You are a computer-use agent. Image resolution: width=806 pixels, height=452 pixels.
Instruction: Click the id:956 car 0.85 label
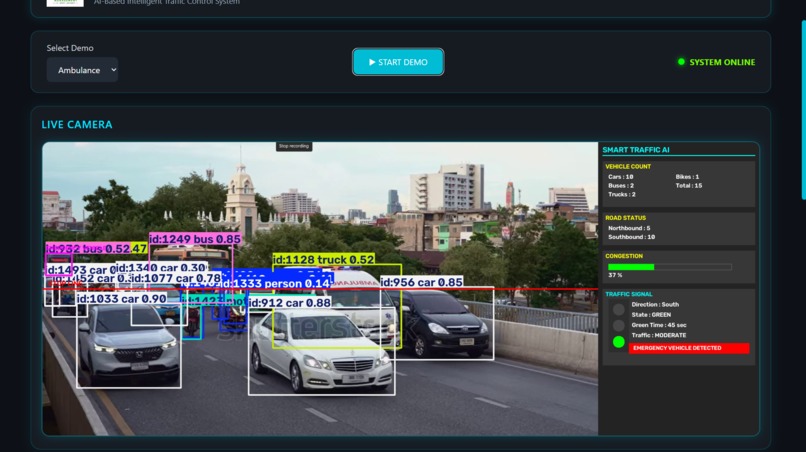[x=421, y=282]
